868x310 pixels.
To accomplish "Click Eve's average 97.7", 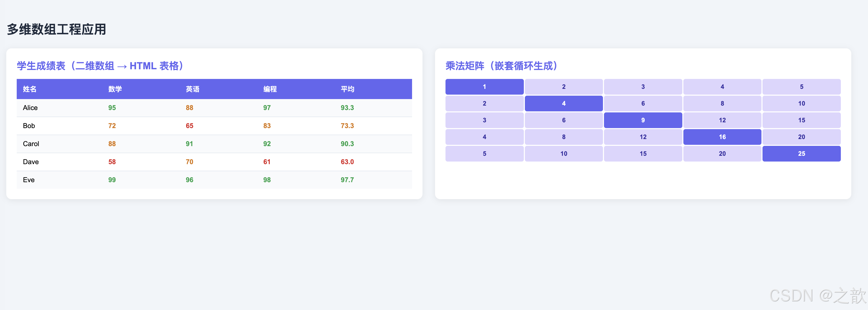I will coord(347,180).
